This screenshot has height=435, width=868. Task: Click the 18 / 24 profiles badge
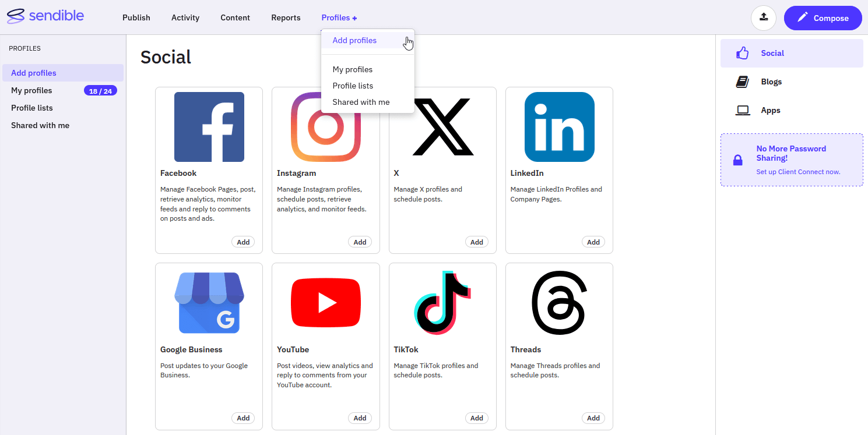click(x=100, y=91)
